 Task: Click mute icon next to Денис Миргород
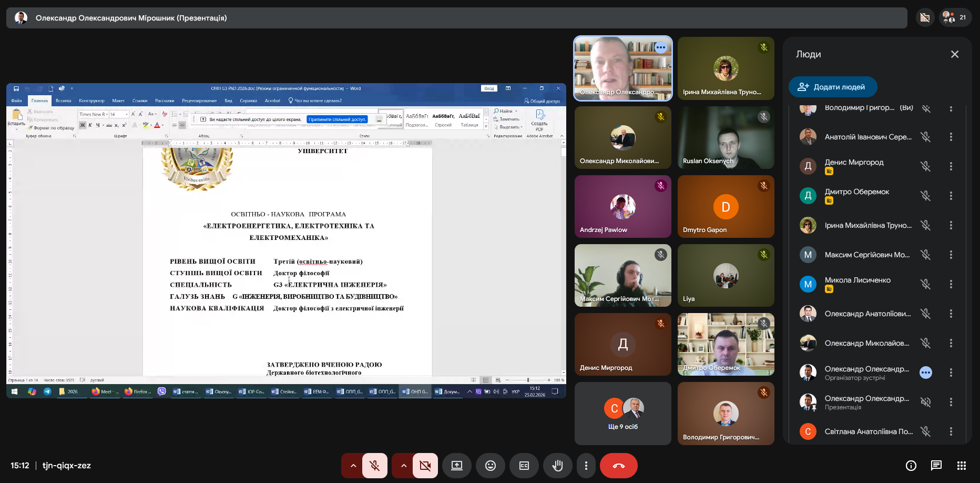(x=926, y=166)
